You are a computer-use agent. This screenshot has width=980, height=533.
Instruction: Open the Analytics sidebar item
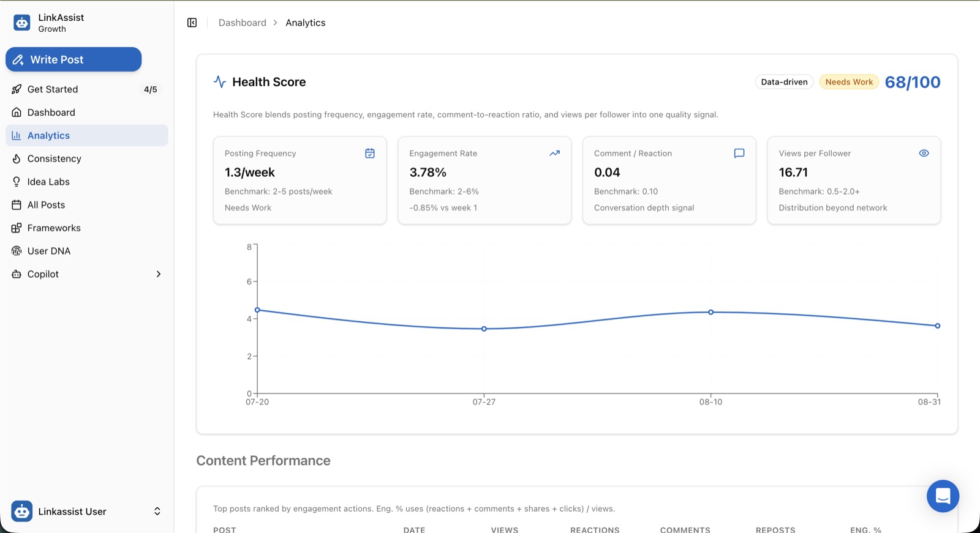(87, 135)
